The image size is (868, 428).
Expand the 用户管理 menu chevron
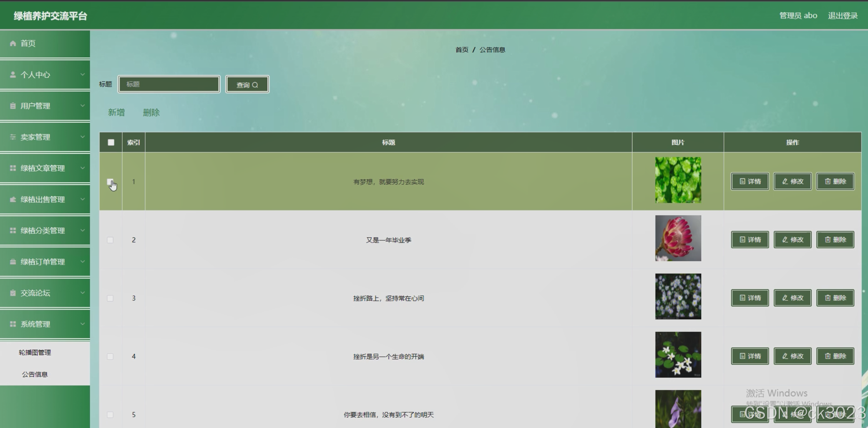82,105
